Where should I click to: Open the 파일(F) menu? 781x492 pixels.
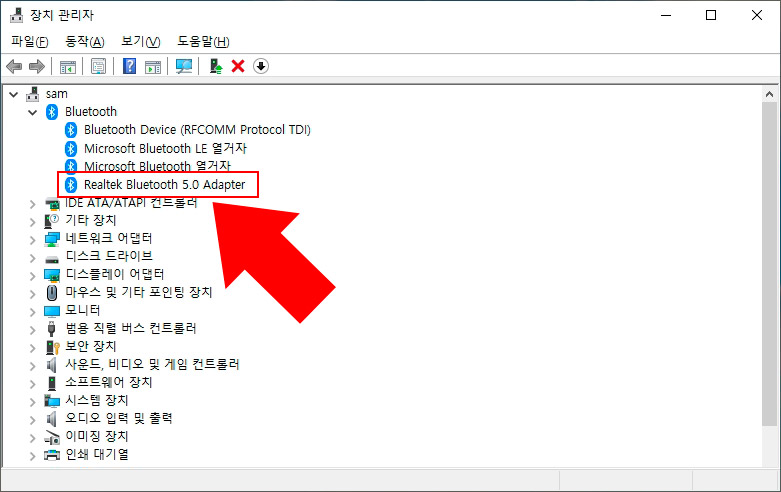[x=30, y=42]
